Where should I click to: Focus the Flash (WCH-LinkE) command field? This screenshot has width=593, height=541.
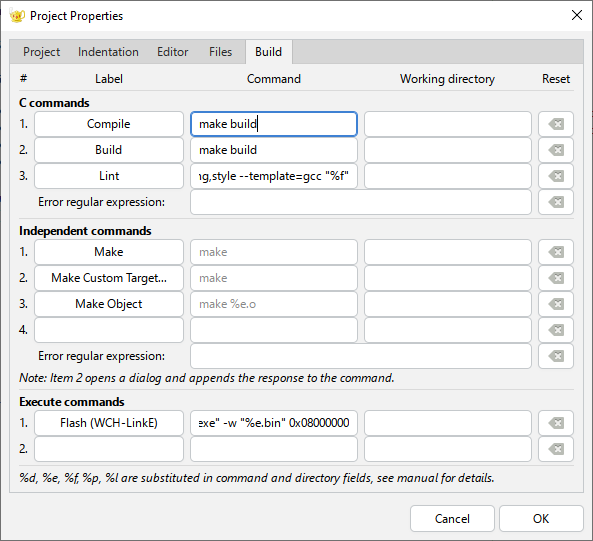coord(274,423)
